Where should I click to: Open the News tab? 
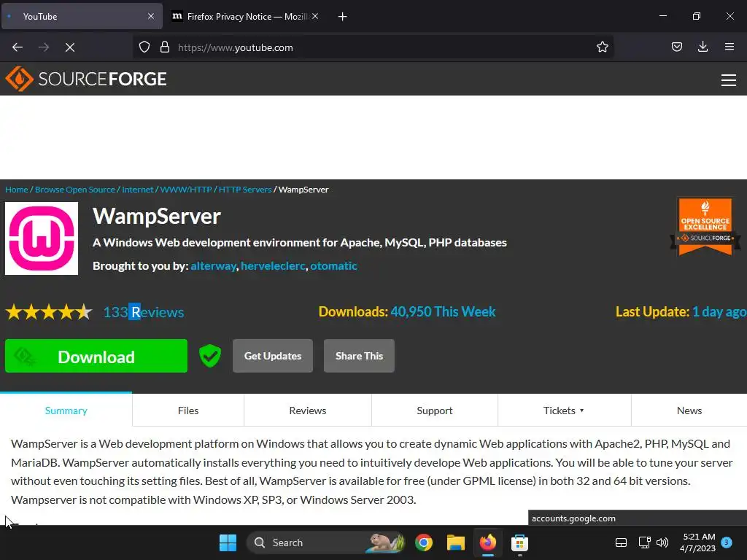pos(689,410)
